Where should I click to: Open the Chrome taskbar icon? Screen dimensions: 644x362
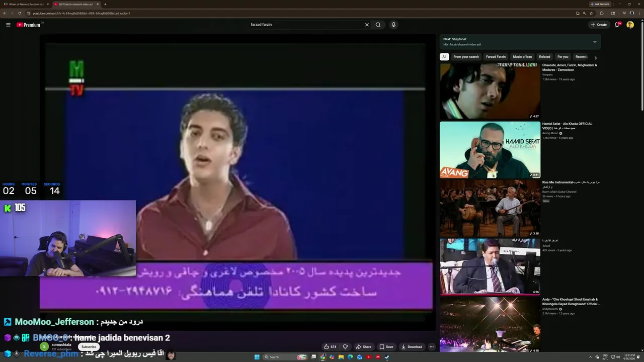tap(323, 357)
